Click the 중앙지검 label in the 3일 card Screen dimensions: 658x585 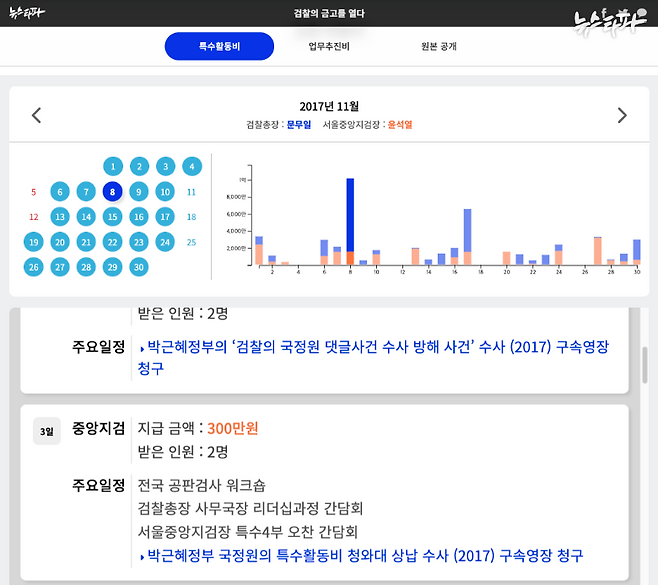point(99,428)
